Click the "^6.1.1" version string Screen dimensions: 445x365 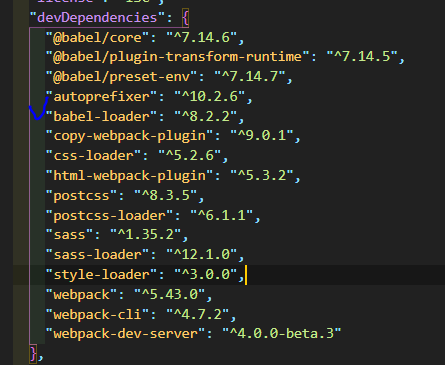pyautogui.click(x=222, y=216)
